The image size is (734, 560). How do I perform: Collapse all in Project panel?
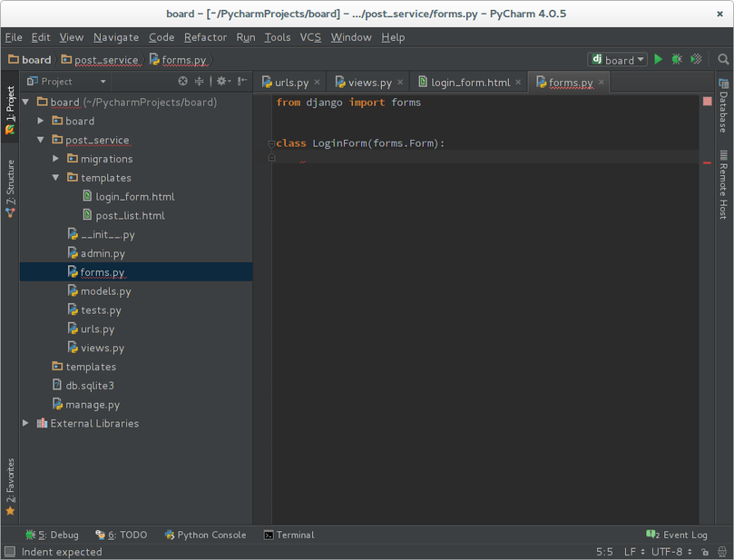click(x=199, y=82)
